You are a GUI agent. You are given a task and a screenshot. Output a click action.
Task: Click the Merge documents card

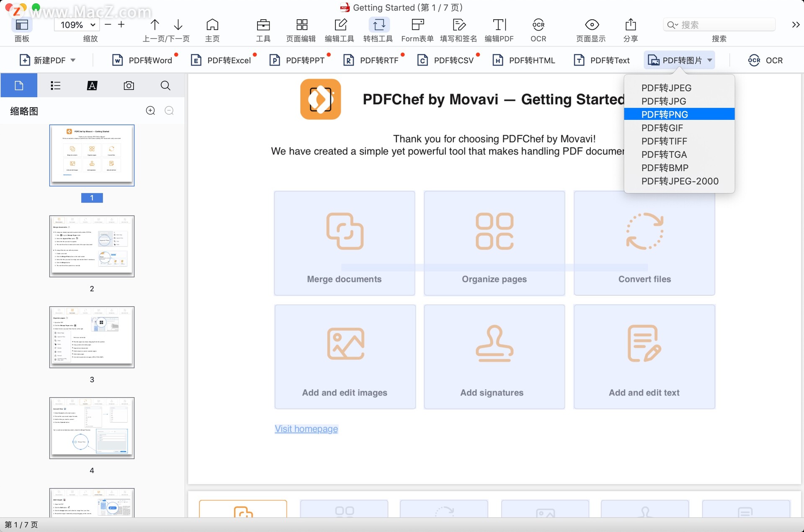(345, 243)
